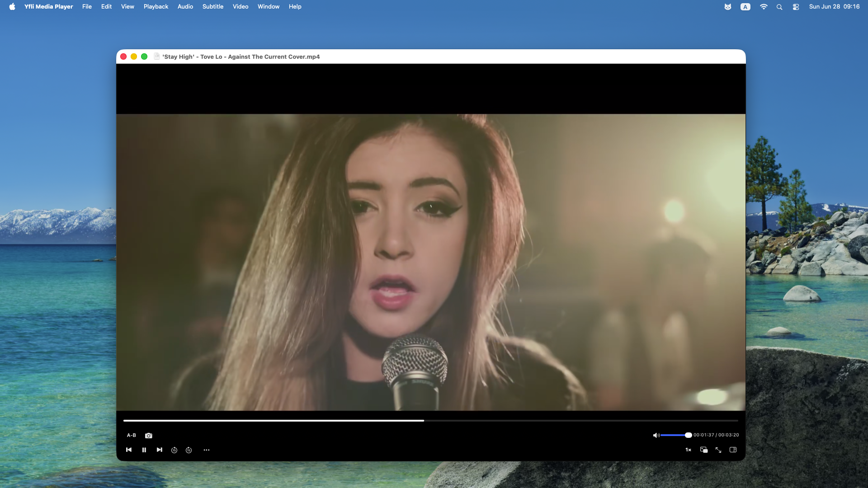Click the mp4 file icon in title bar
Viewport: 868px width, 488px height.
[157, 56]
